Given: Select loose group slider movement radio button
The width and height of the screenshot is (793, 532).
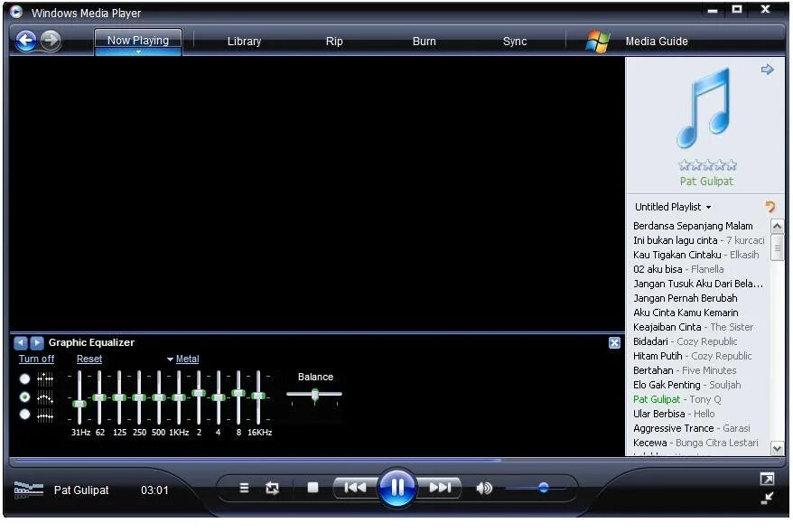Looking at the screenshot, I should point(24,397).
